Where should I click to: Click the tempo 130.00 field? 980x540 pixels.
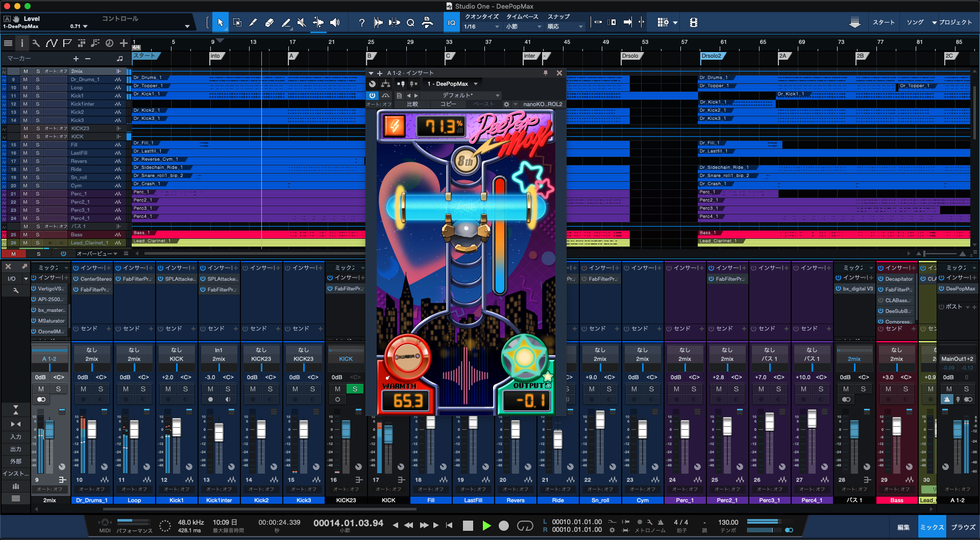tap(728, 522)
